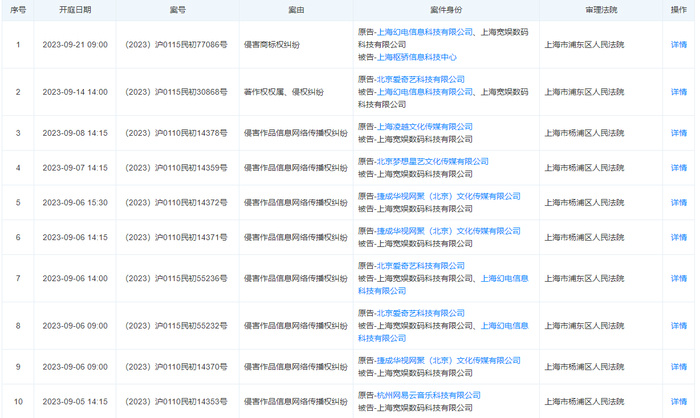Select cause 著作权权属、侵权纠纷 in row 2
The image size is (700, 418).
[x=283, y=92]
